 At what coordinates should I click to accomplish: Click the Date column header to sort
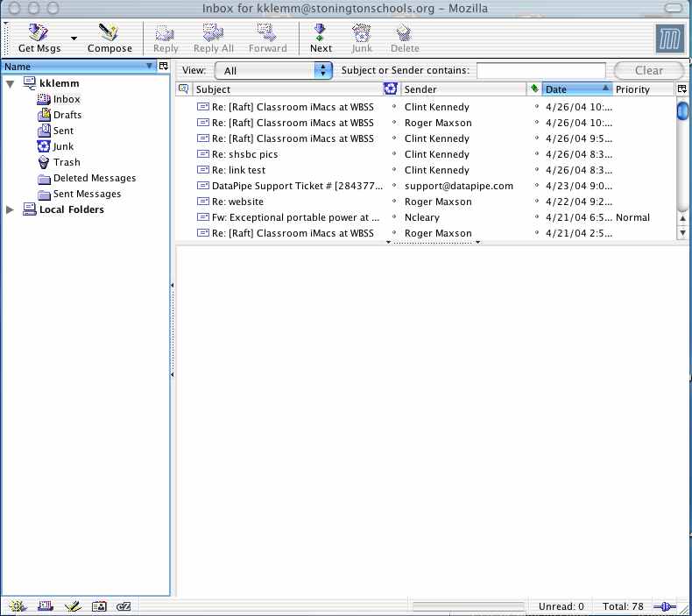575,89
